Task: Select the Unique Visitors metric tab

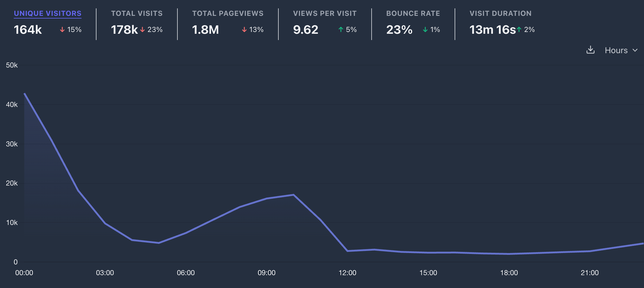Action: tap(47, 13)
